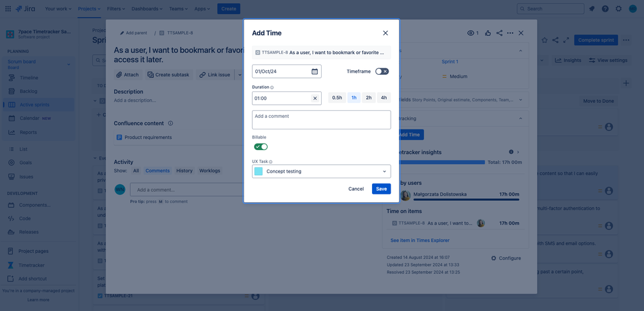The height and width of the screenshot is (311, 644).
Task: Click the add column plus icon
Action: pyautogui.click(x=626, y=83)
